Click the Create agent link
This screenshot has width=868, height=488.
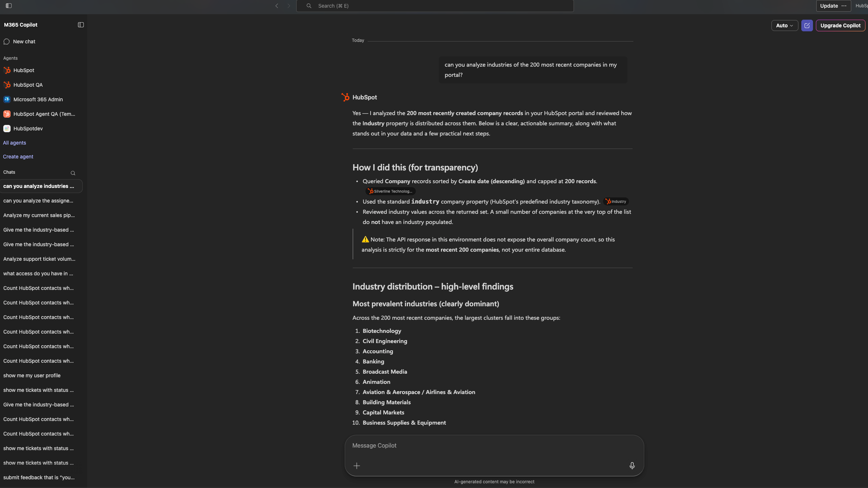coord(18,157)
